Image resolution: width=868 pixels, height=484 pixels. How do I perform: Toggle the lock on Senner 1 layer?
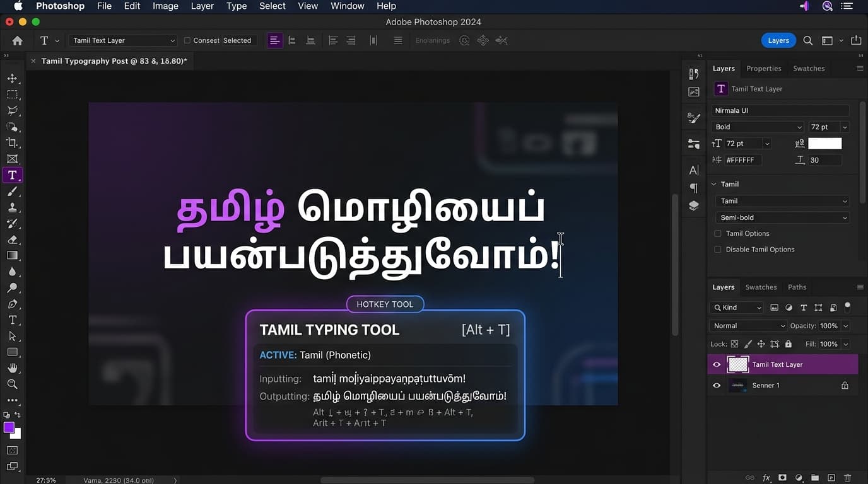(x=845, y=385)
